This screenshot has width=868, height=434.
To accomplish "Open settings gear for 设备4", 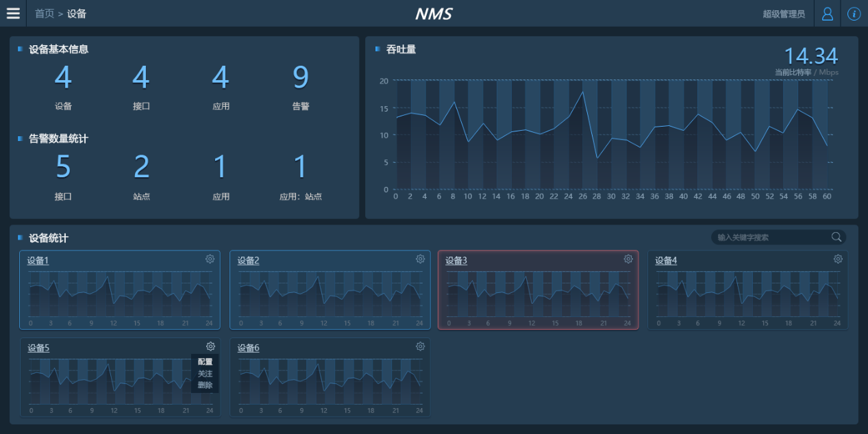I will click(x=838, y=259).
